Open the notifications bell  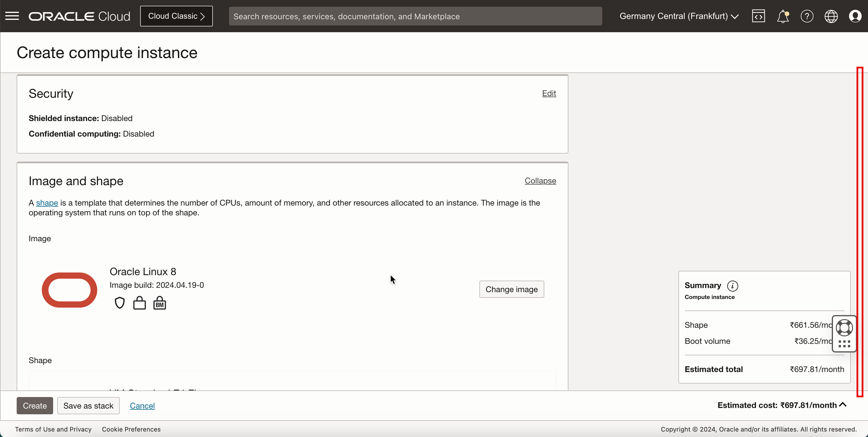(782, 16)
